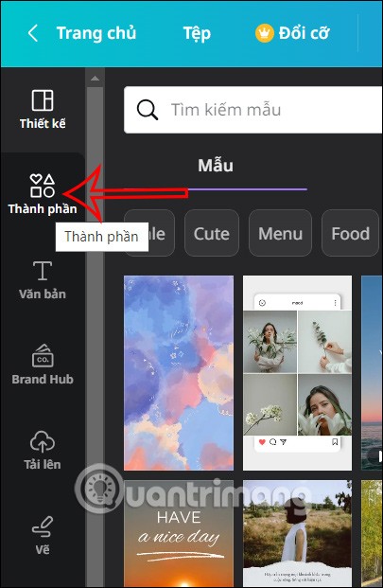Open the Đổi cỡ resize option
Viewport: 383px width, 588px height.
304,33
